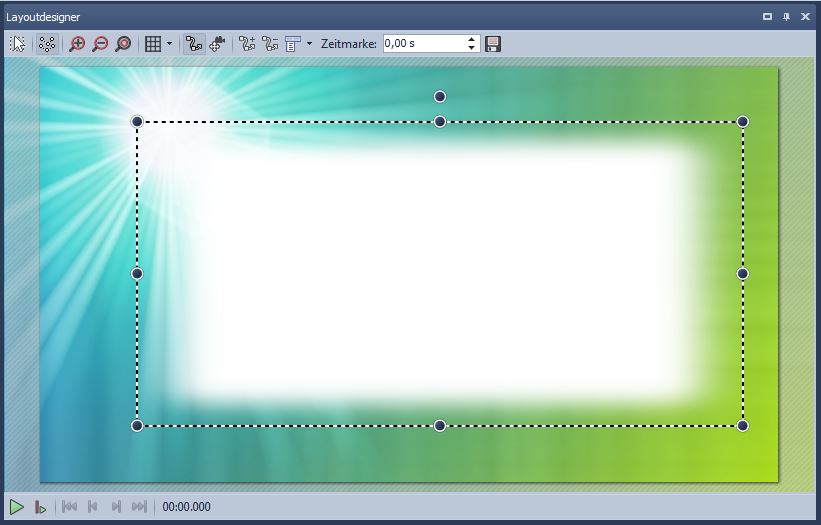Toggle the grid display icon
Viewport: 821px width, 525px height.
(152, 44)
